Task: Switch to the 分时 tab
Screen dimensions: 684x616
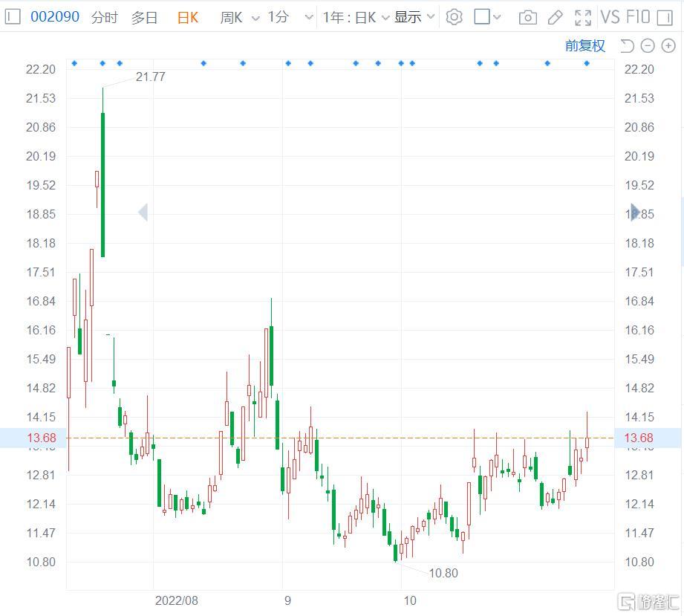Action: pyautogui.click(x=105, y=18)
